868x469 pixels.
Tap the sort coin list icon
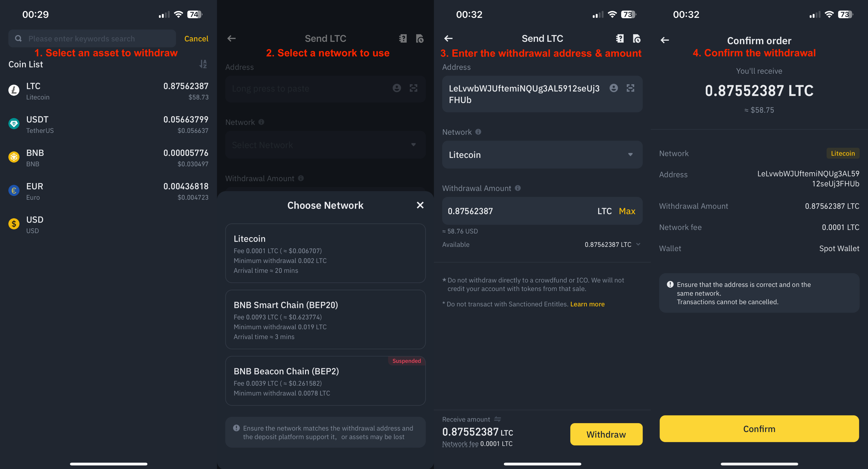point(203,64)
